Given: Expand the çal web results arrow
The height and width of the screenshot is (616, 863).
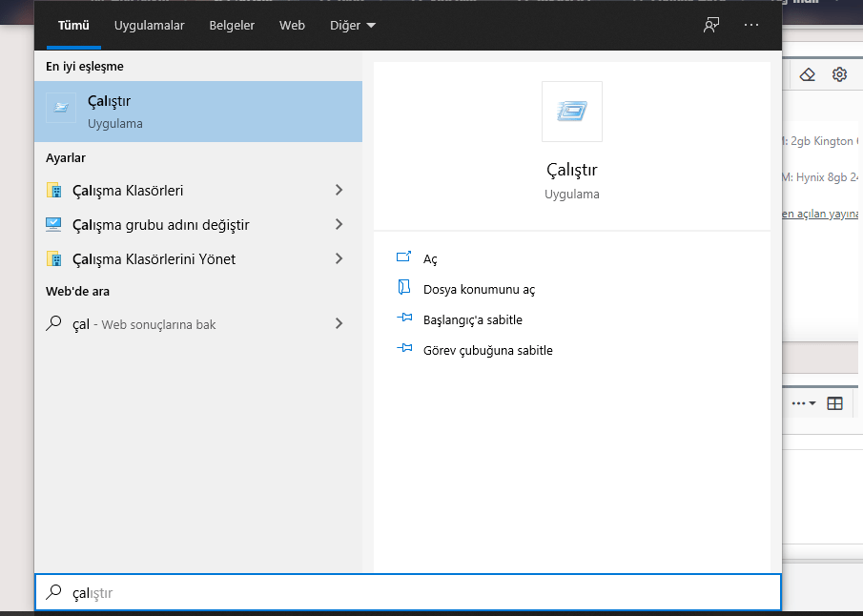Looking at the screenshot, I should (339, 323).
